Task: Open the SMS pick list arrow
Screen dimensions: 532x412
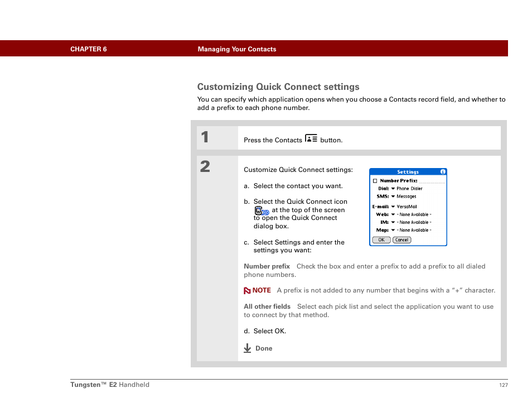Action: [393, 197]
